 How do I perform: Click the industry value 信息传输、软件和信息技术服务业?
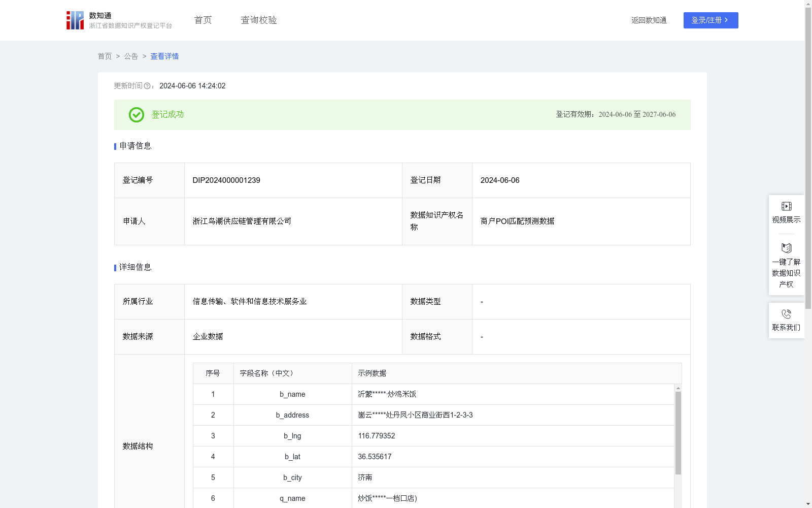[x=250, y=302]
